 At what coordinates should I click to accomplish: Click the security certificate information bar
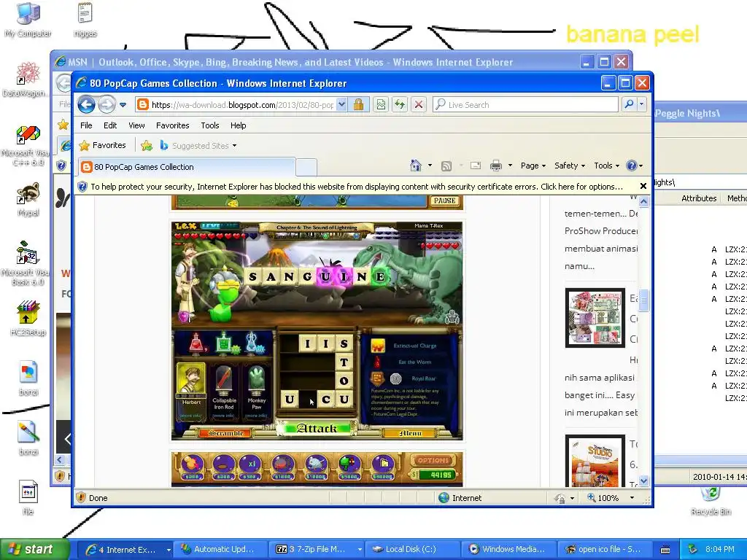point(356,187)
